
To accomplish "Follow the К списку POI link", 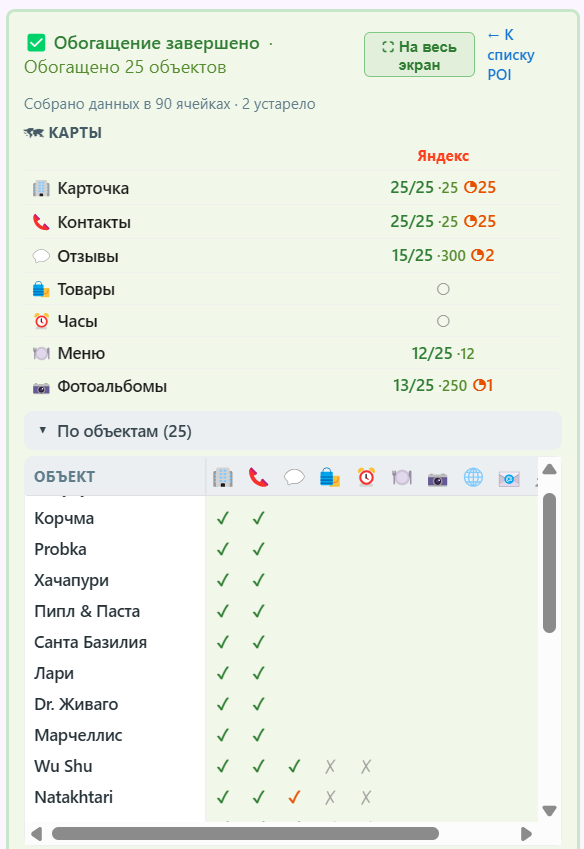I will click(510, 55).
